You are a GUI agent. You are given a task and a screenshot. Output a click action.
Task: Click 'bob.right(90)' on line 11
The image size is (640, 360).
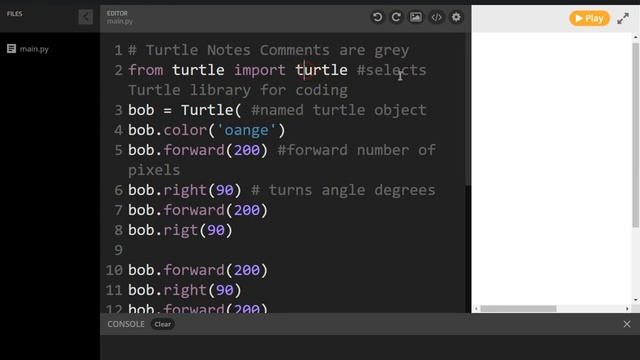pyautogui.click(x=185, y=290)
